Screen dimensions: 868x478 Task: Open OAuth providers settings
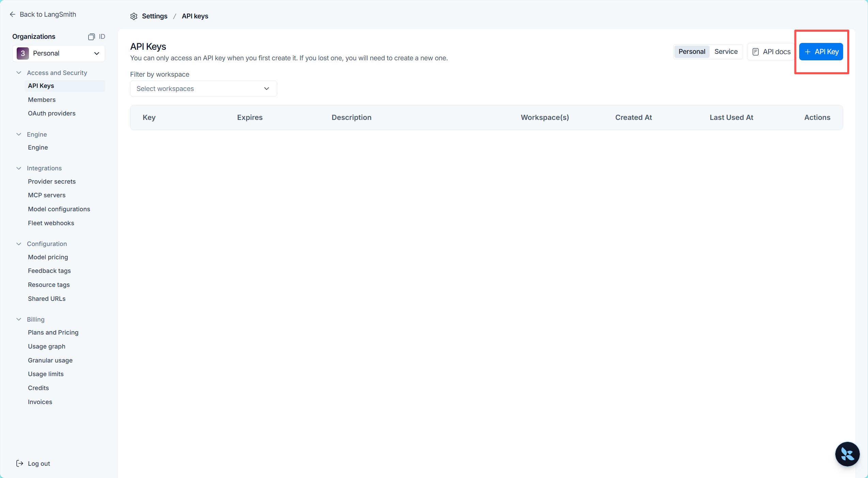[52, 113]
